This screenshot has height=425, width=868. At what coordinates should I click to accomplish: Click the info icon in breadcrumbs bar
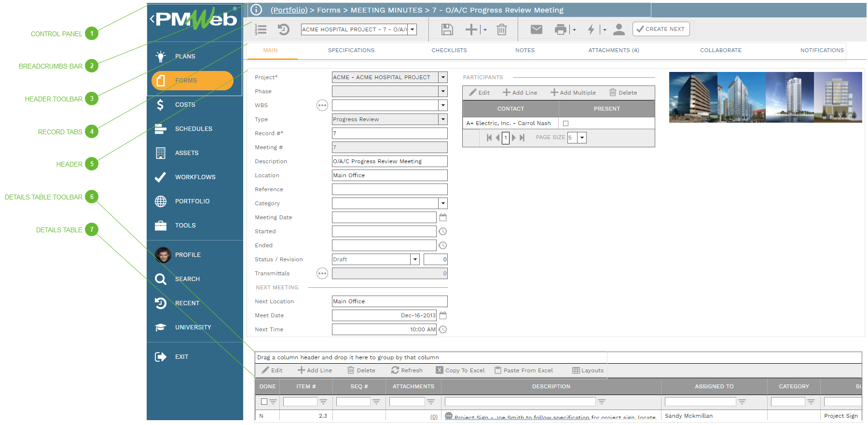pyautogui.click(x=256, y=10)
